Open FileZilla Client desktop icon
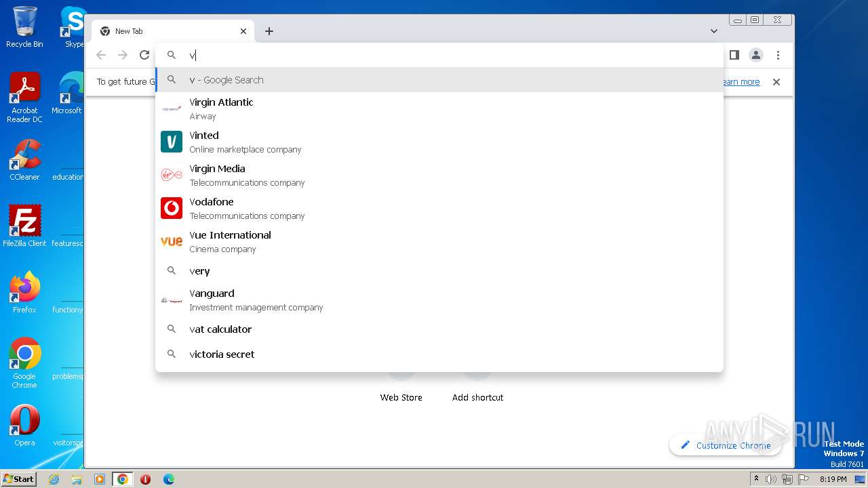This screenshot has width=868, height=488. [24, 226]
